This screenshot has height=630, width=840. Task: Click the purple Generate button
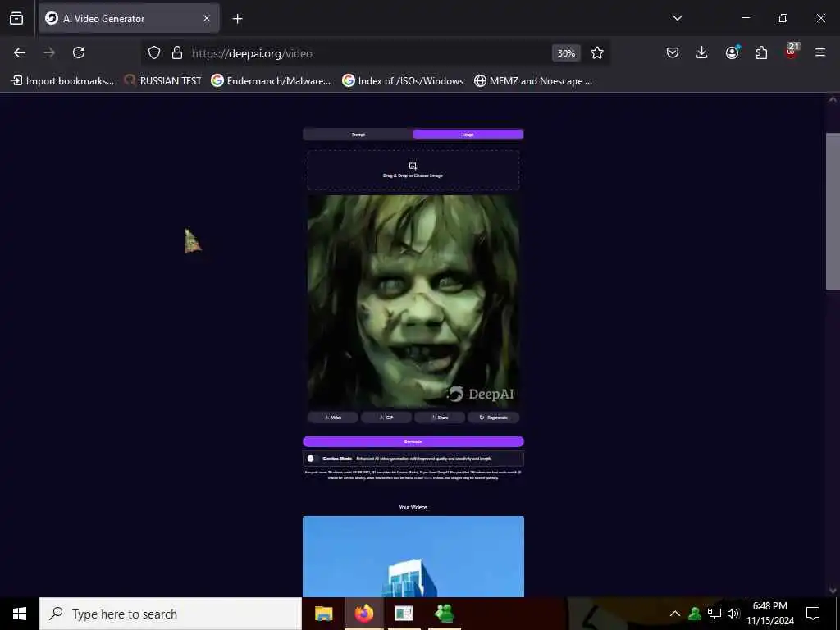click(x=413, y=441)
